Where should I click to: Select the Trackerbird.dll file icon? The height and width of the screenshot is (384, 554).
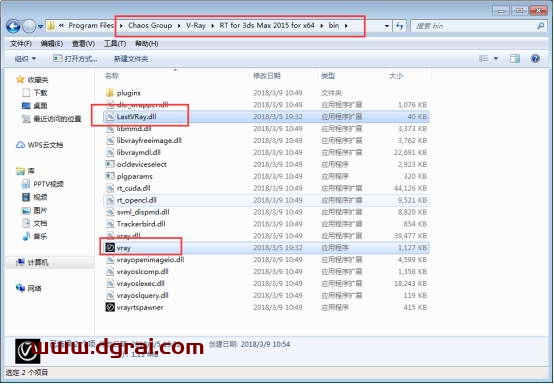coord(110,224)
